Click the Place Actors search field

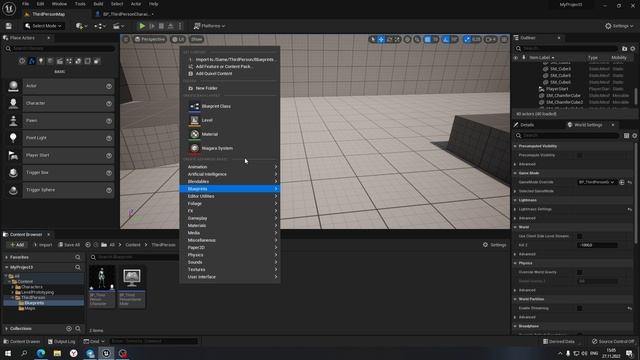point(60,49)
